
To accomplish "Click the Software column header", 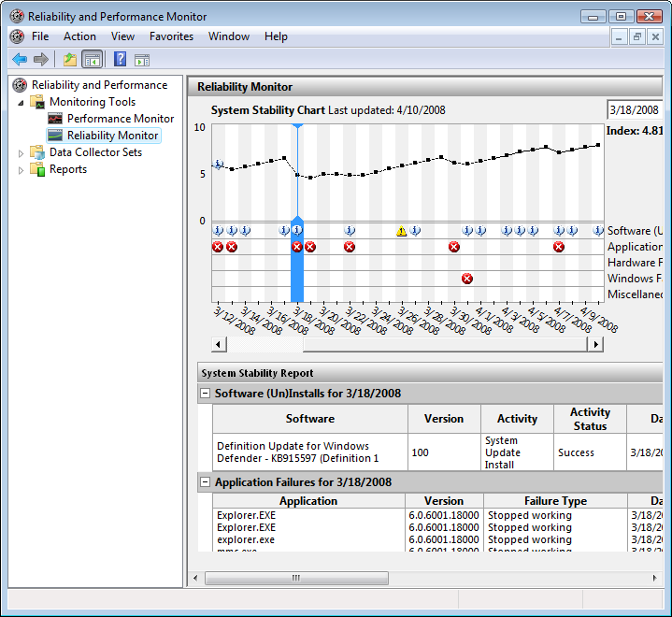I will click(x=310, y=419).
